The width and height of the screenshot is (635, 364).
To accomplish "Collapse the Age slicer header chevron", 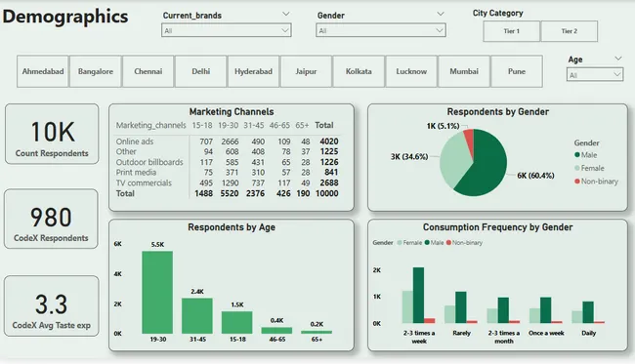I will (618, 59).
